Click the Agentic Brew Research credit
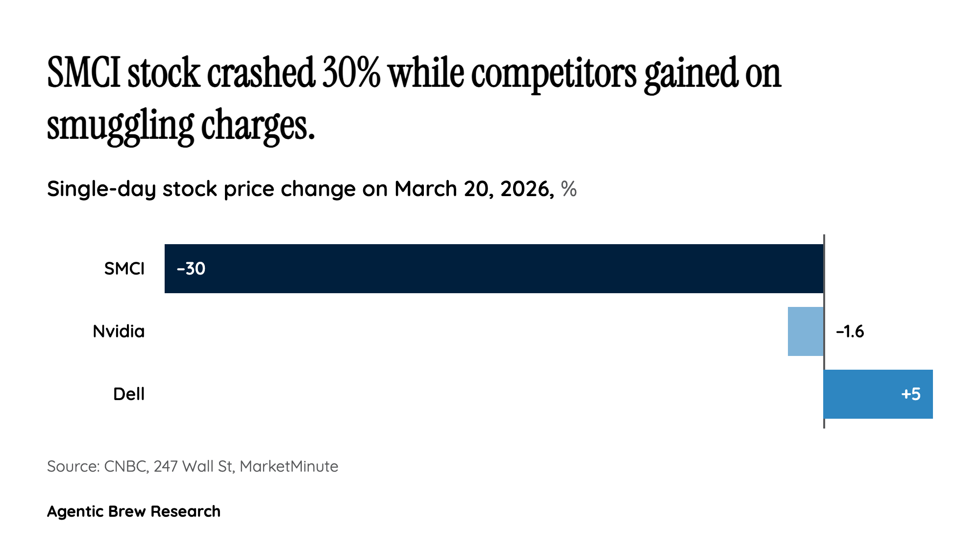Viewport: 980px width, 556px height. click(x=134, y=511)
